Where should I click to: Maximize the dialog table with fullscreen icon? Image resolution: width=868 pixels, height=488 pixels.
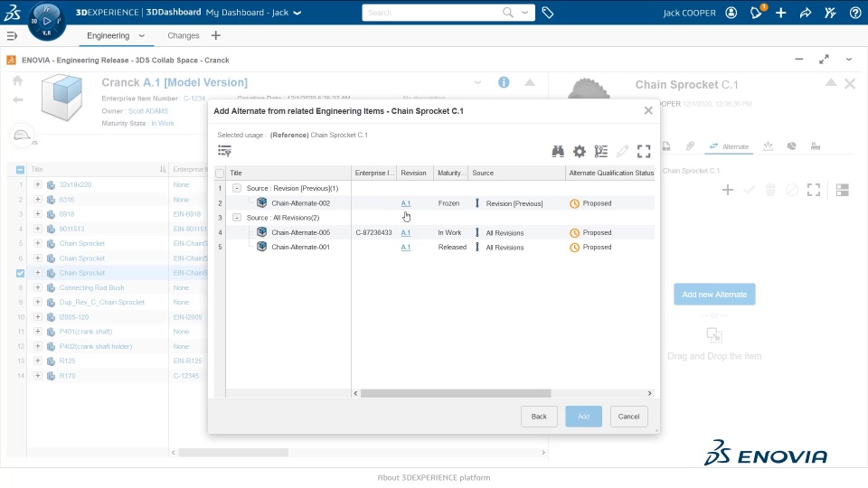click(644, 151)
